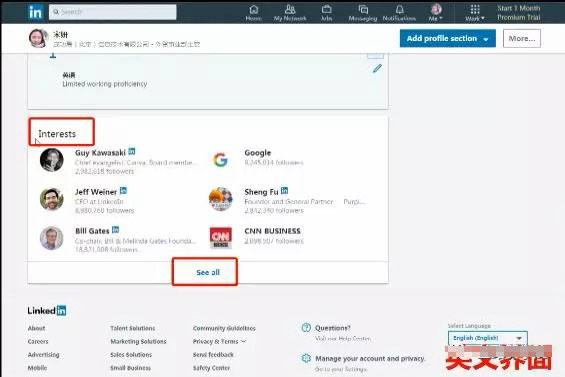Click the LinkedIn footer logo
The height and width of the screenshot is (377, 565).
(47, 310)
